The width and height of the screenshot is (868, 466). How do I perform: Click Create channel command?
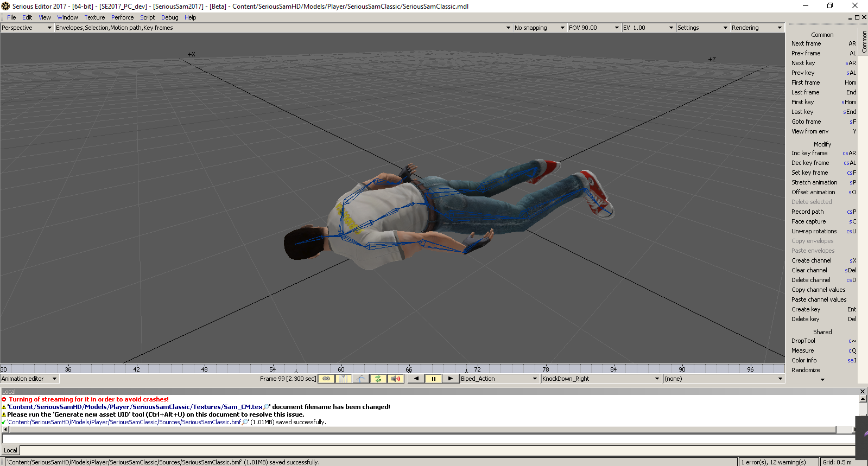point(823,260)
